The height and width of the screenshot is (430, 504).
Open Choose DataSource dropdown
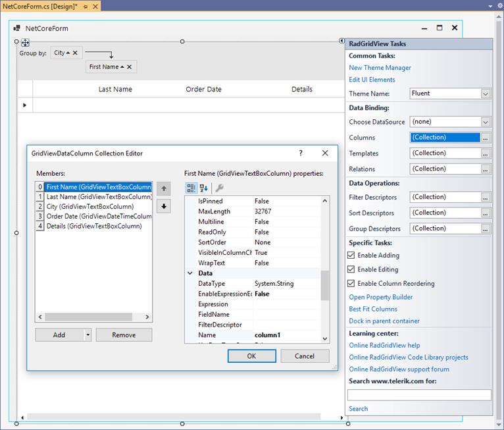point(486,122)
